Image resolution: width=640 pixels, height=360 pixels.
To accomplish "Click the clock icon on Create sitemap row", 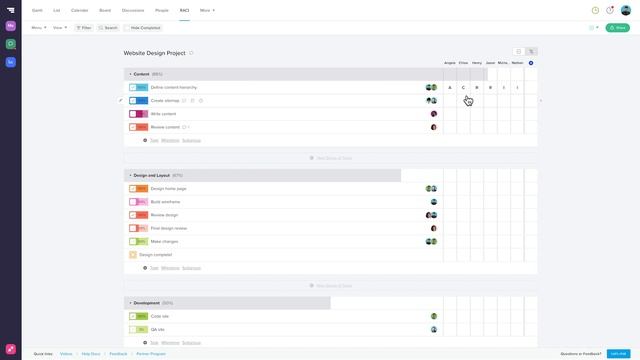I will pos(201,100).
